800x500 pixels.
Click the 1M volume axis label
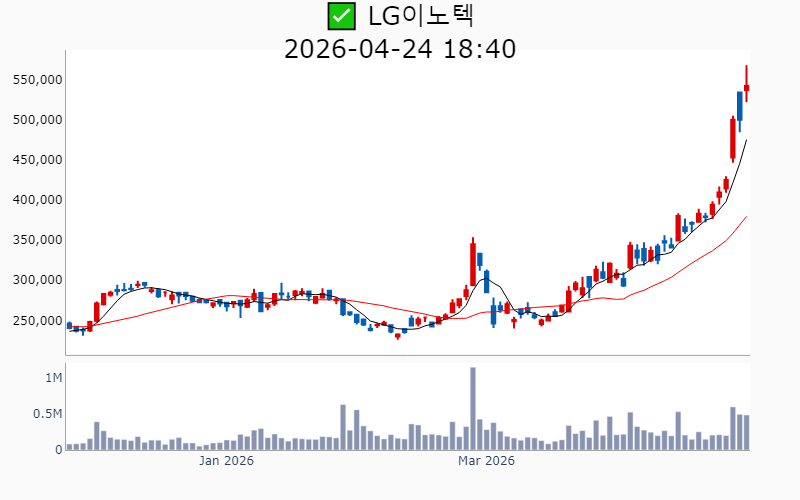[53, 378]
